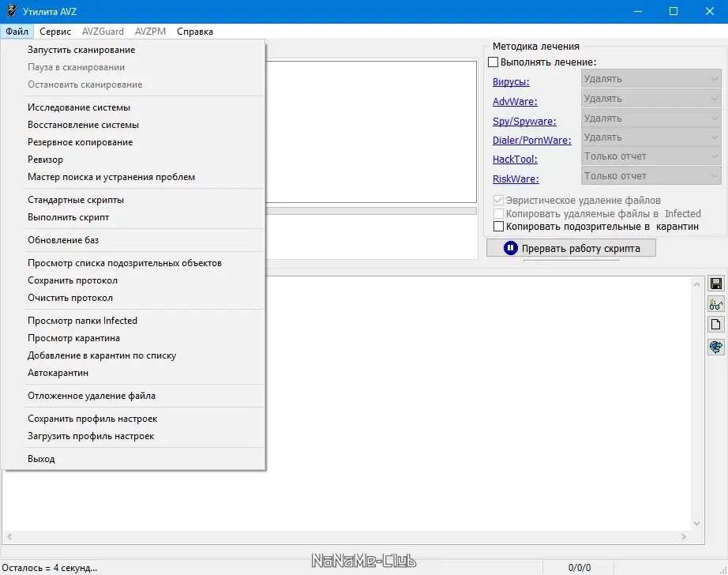Enable Копировать подозрительные в карантин checkbox
The height and width of the screenshot is (575, 728).
498,227
